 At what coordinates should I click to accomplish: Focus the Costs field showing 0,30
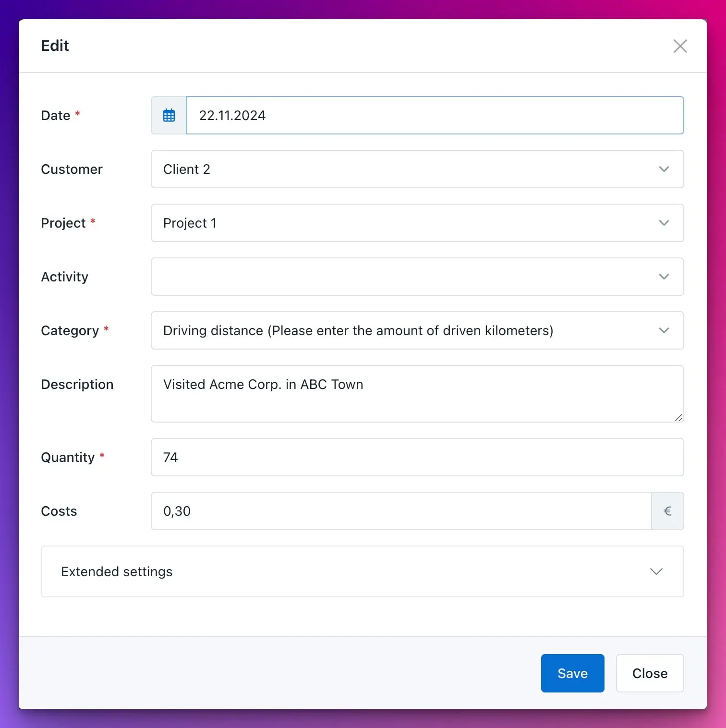401,511
